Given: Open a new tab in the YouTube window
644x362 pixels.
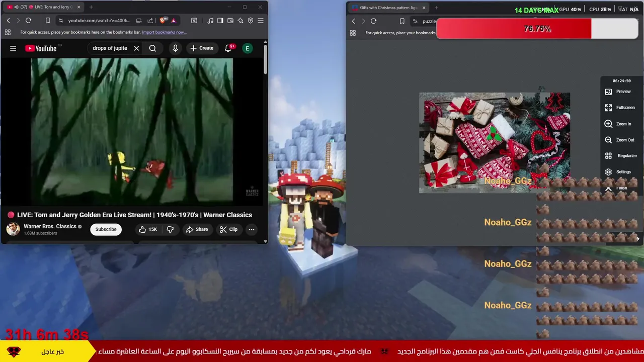Looking at the screenshot, I should pyautogui.click(x=91, y=7).
